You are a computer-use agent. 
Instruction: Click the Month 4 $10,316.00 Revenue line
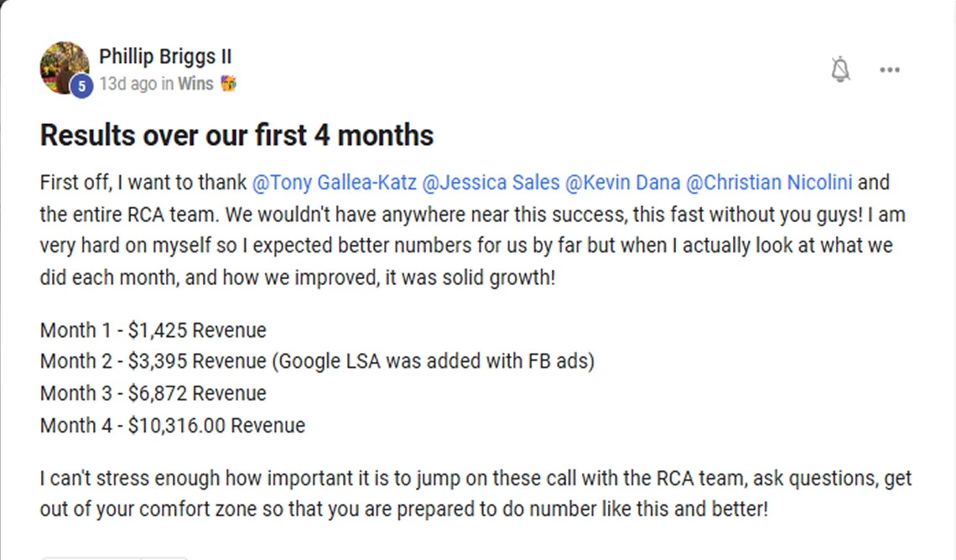(172, 426)
